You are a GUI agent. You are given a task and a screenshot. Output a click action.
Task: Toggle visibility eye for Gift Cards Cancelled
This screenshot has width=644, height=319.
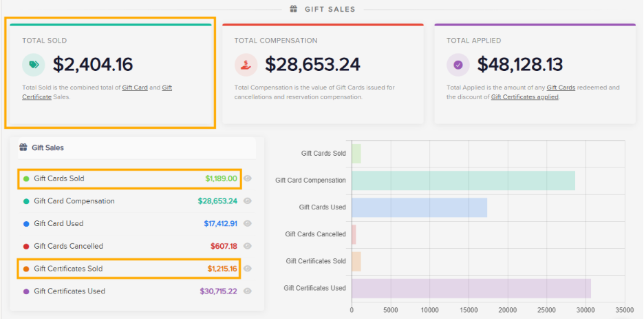tap(247, 246)
